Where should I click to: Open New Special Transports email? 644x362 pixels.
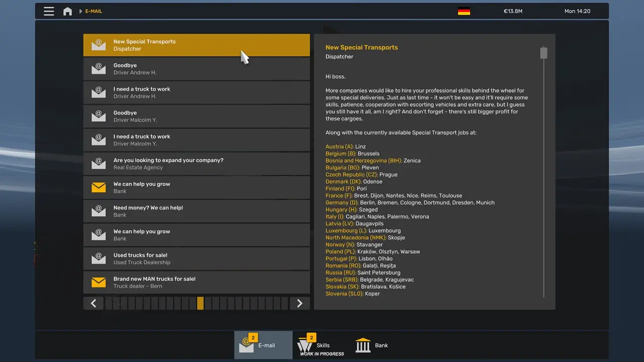pos(197,45)
